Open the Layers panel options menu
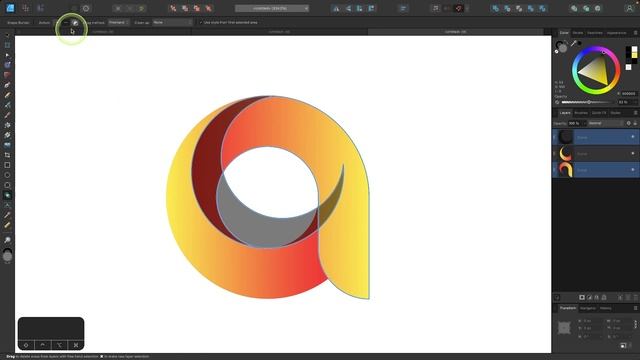Viewport: 640px width, 360px height. click(x=635, y=113)
